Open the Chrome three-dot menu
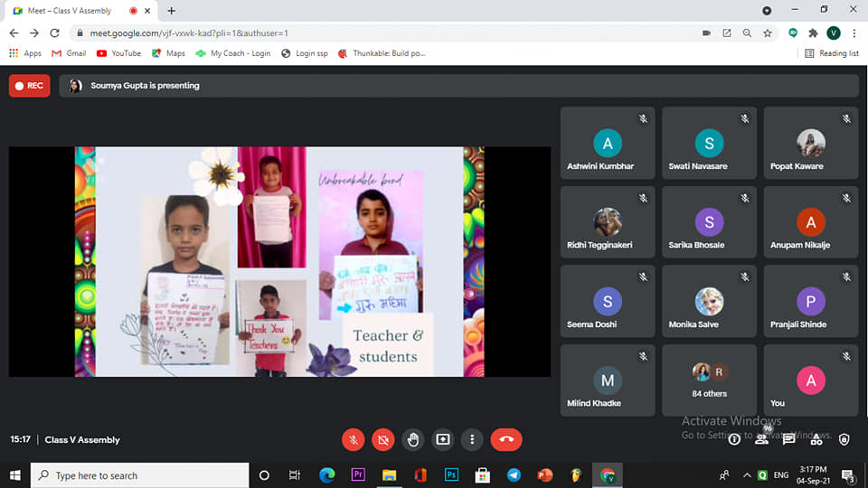 pyautogui.click(x=854, y=33)
